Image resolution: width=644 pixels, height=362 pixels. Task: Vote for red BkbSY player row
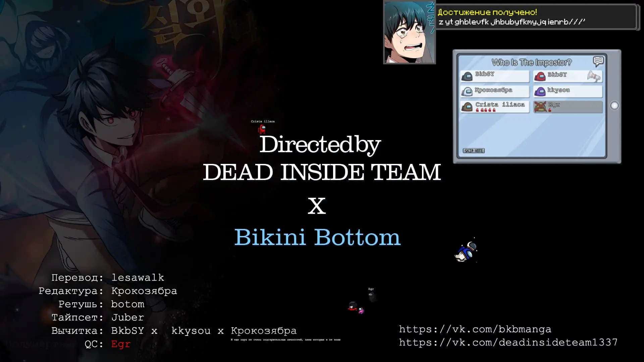[x=568, y=76]
